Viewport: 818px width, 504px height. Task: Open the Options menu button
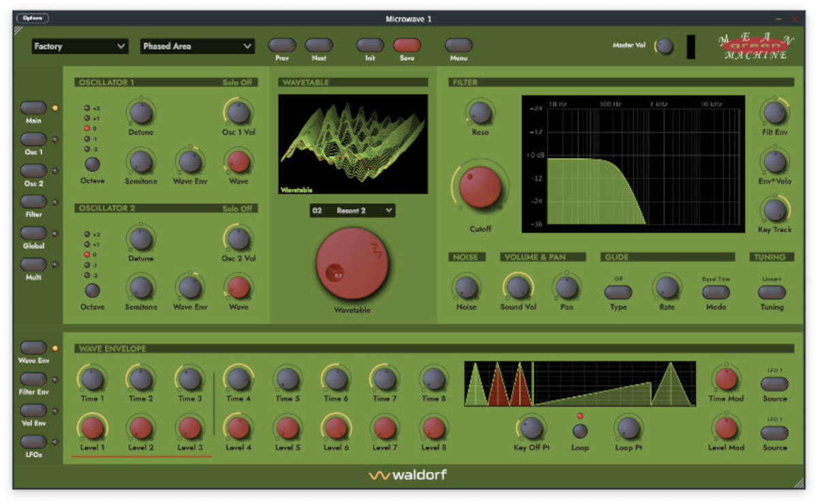tap(32, 18)
